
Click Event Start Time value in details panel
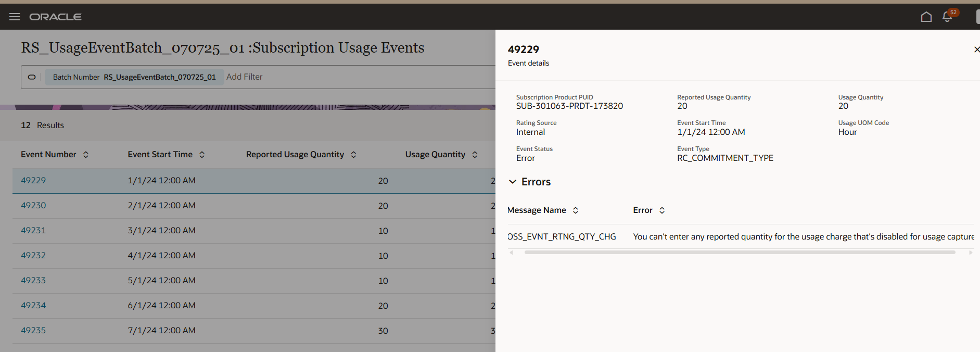coord(711,132)
